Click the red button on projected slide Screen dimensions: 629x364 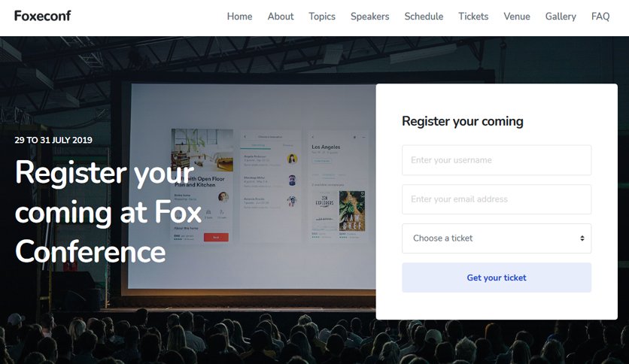click(216, 238)
